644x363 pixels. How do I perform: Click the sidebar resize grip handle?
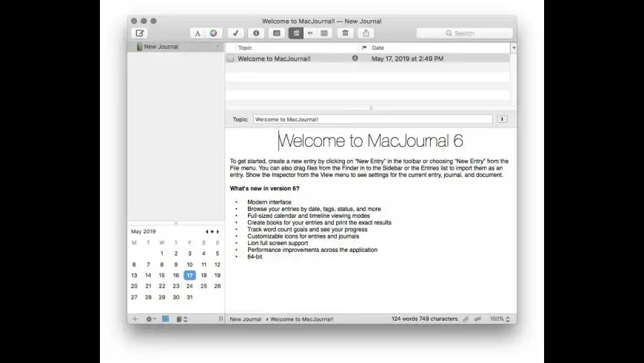(x=221, y=319)
